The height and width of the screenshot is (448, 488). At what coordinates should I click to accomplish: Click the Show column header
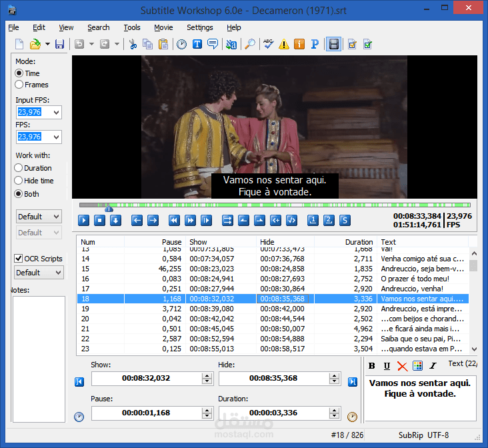point(221,242)
